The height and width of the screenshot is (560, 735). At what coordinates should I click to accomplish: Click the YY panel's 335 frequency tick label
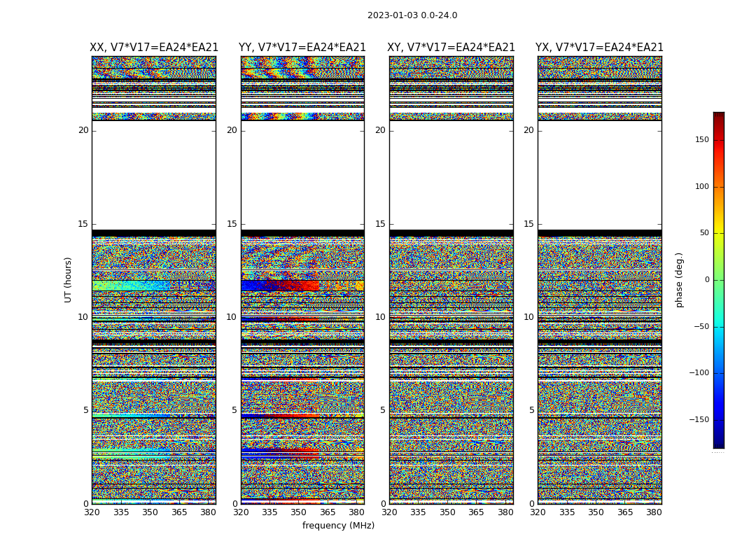269,512
